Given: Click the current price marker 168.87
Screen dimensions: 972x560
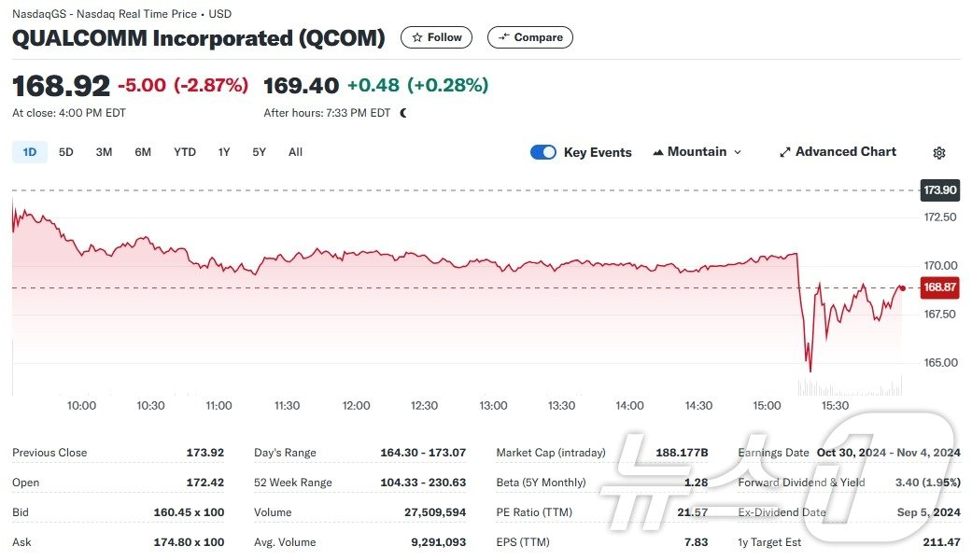Looking at the screenshot, I should point(939,287).
